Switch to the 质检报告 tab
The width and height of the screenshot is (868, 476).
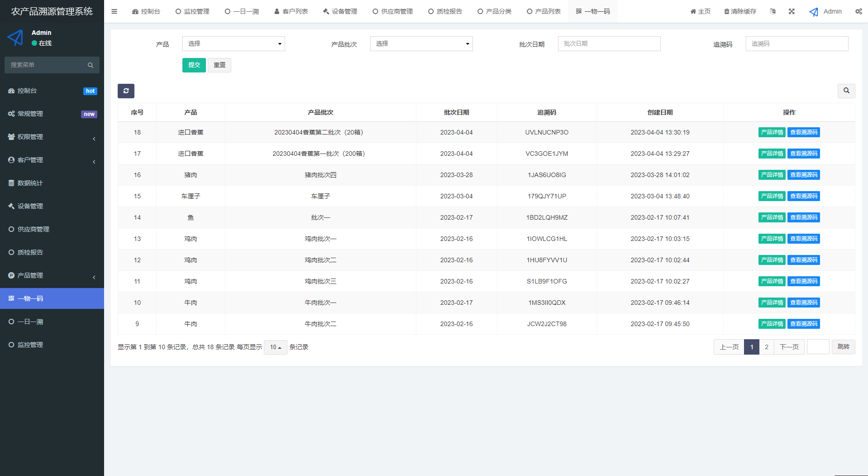click(x=445, y=11)
